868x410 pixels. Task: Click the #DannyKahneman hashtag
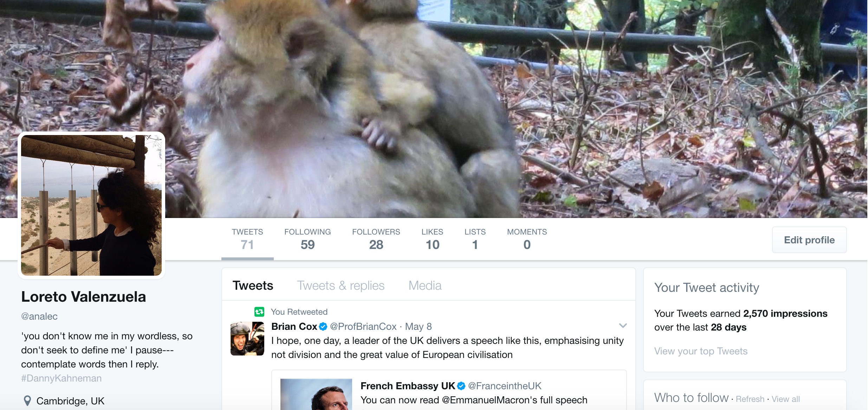(61, 378)
